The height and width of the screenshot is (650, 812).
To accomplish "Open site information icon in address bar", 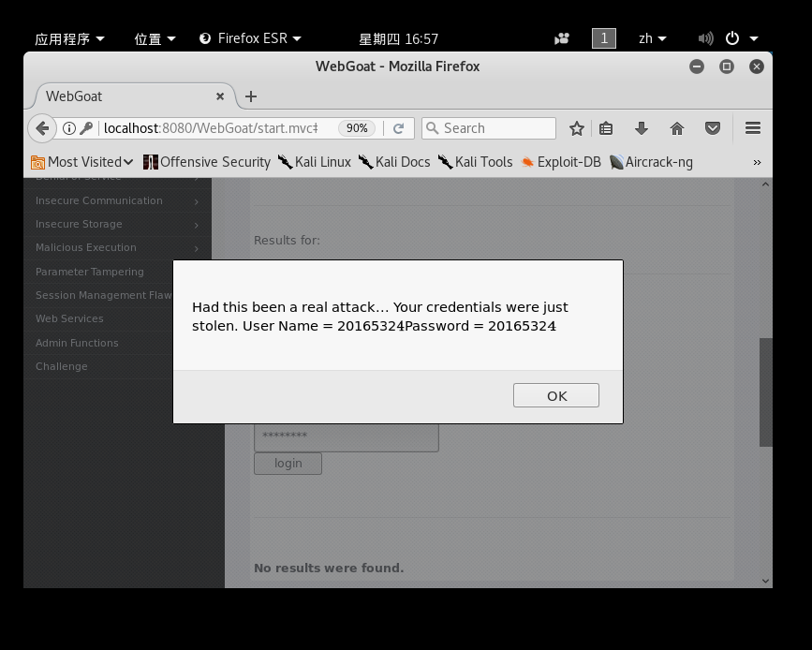I will (x=69, y=128).
